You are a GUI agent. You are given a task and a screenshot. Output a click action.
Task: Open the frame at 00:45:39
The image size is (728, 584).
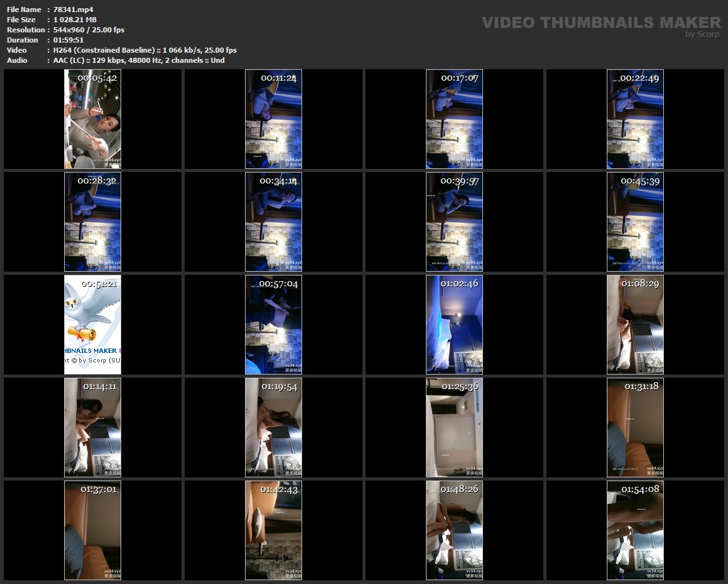pos(635,222)
